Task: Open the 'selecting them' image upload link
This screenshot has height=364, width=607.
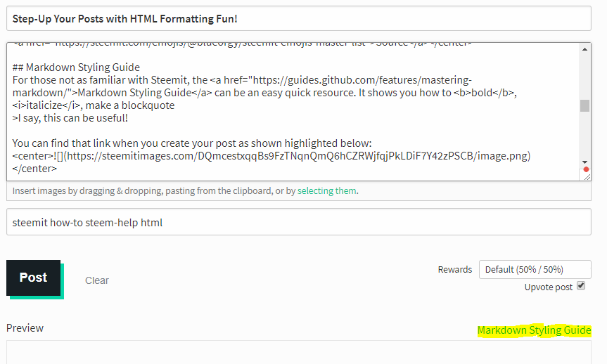Action: [x=327, y=190]
